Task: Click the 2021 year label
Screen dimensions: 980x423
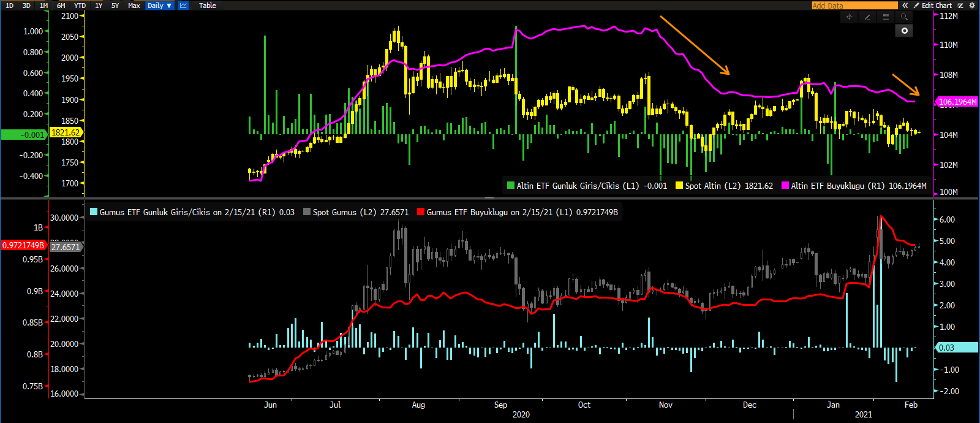Action: 864,414
